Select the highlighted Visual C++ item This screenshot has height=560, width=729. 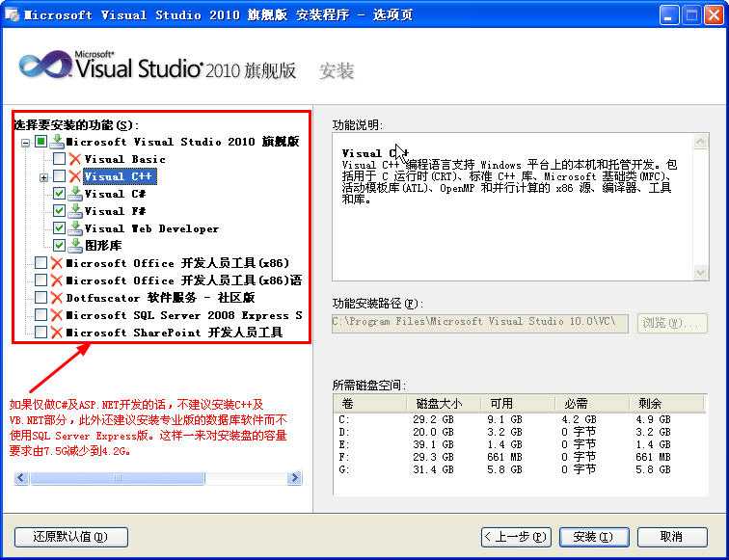tap(120, 176)
